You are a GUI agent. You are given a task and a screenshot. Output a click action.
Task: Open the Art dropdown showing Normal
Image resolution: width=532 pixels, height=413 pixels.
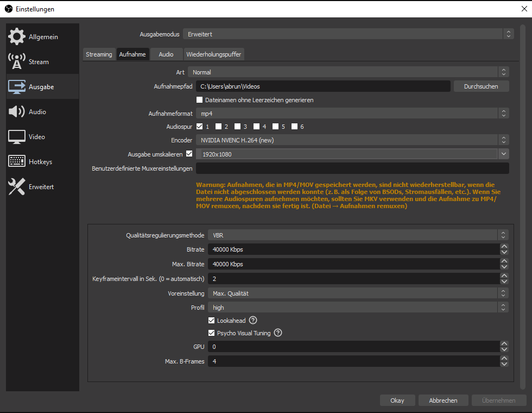coord(349,72)
